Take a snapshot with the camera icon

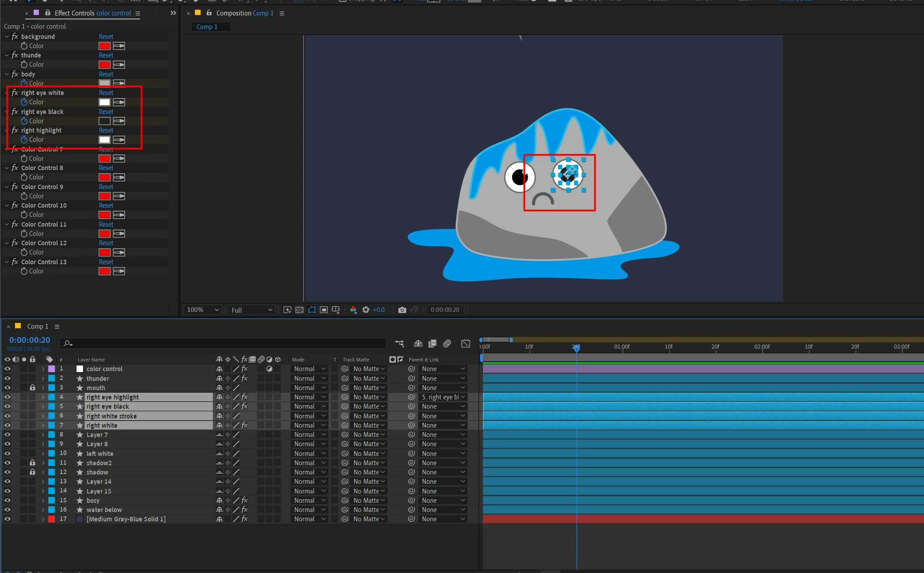click(x=402, y=310)
